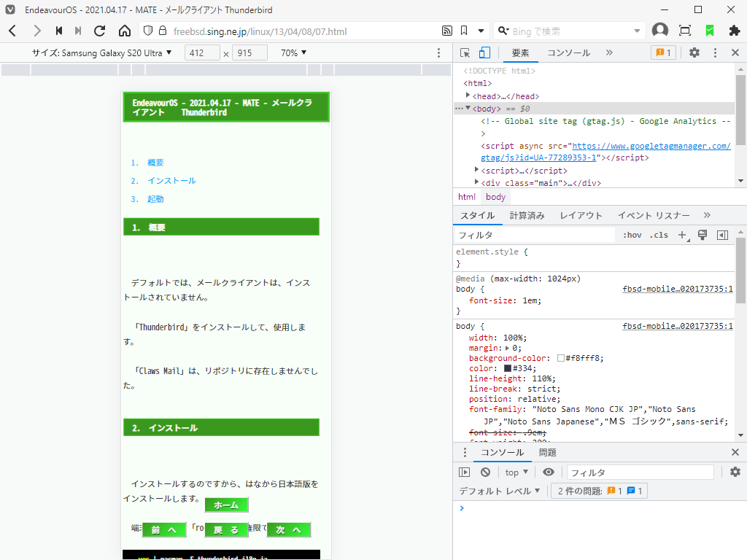Switch to the スタイル tab

click(x=477, y=215)
